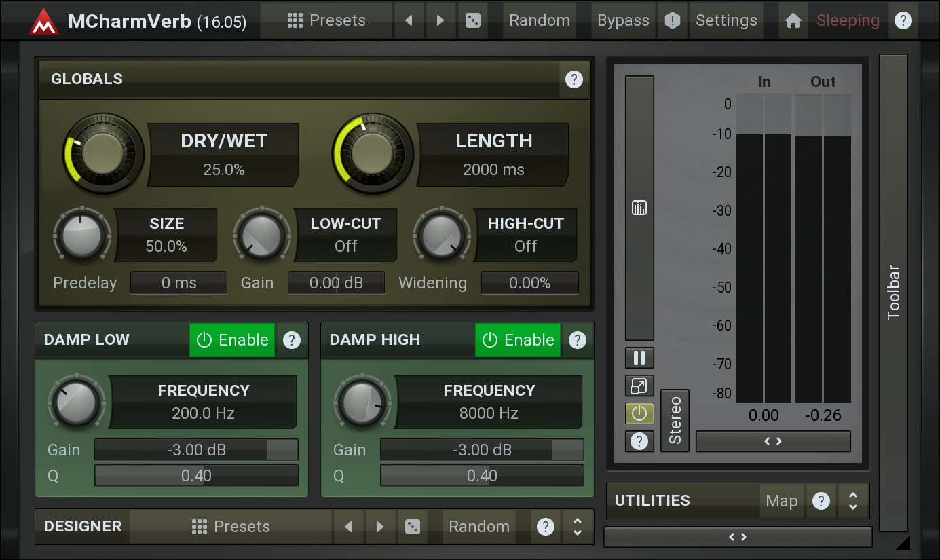Screen dimensions: 940x560
Task: Open plugin help in top right
Action: 903,20
